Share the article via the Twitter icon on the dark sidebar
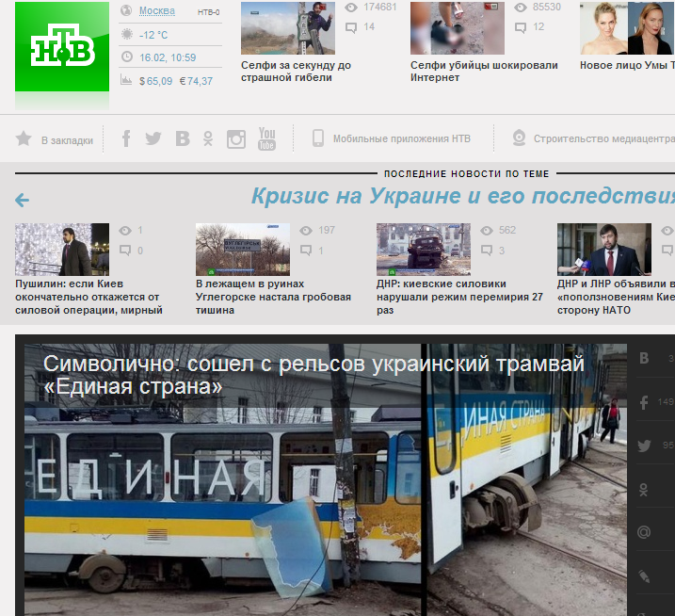 pyautogui.click(x=644, y=446)
